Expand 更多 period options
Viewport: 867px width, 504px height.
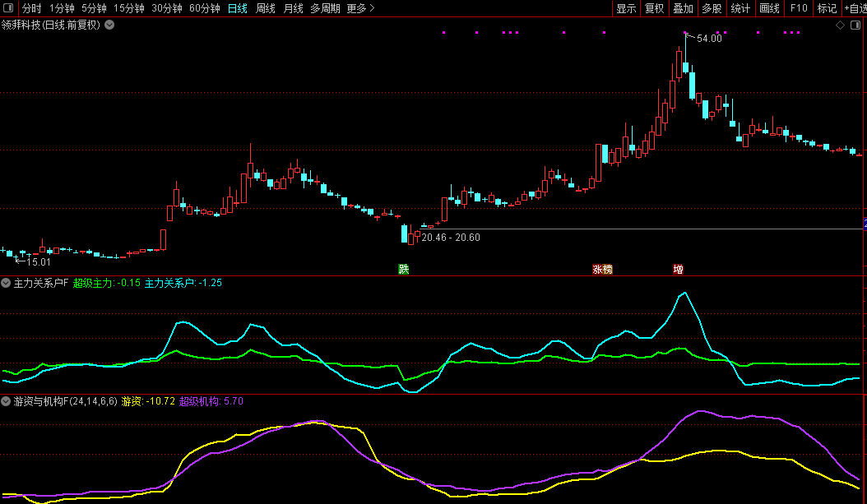coord(360,8)
